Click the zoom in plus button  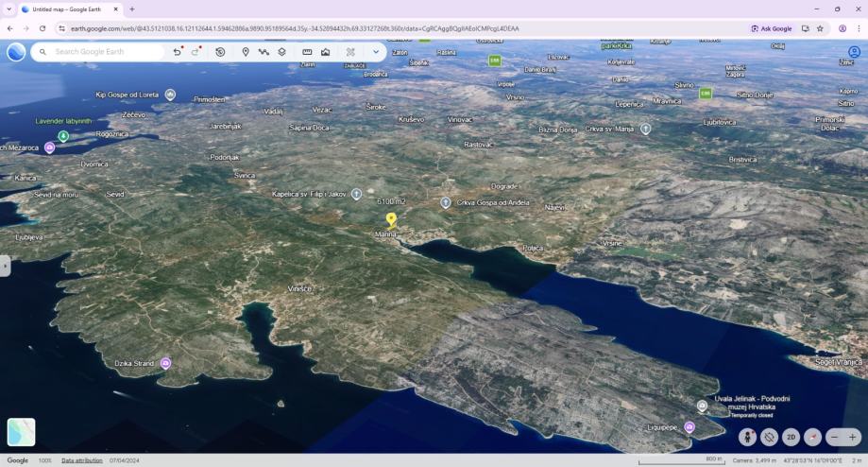[853, 437]
